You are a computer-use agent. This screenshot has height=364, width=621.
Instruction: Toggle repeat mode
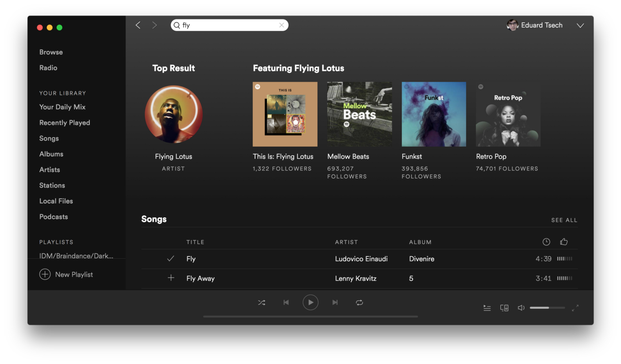tap(359, 302)
